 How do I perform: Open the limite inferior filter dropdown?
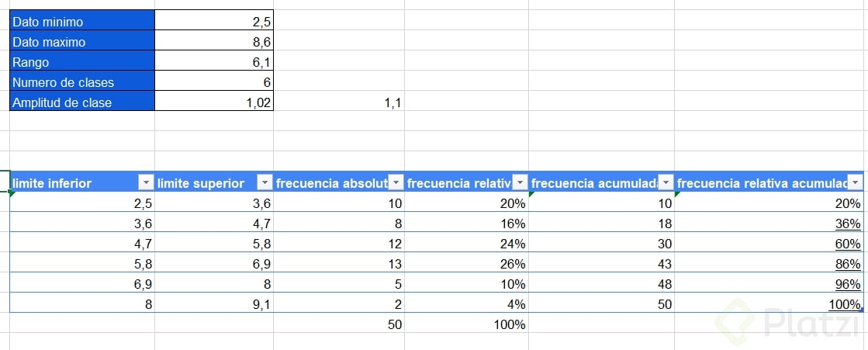[x=146, y=182]
